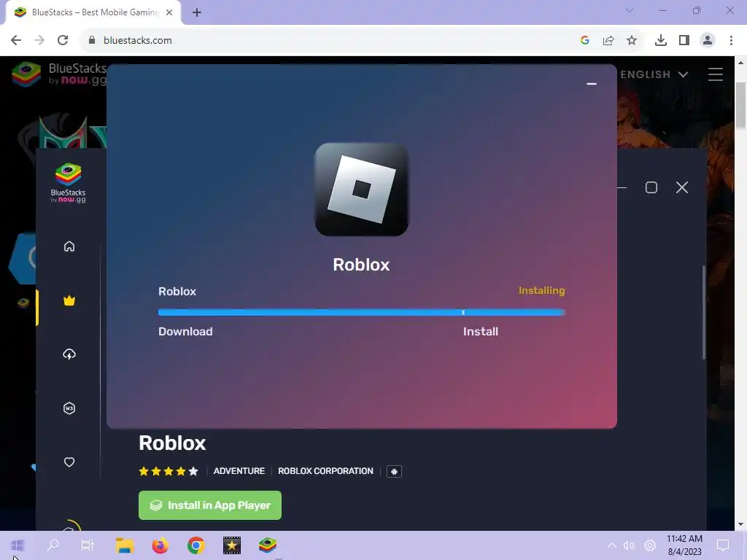Click the Roblox star rating
This screenshot has height=560, width=747.
tap(169, 471)
